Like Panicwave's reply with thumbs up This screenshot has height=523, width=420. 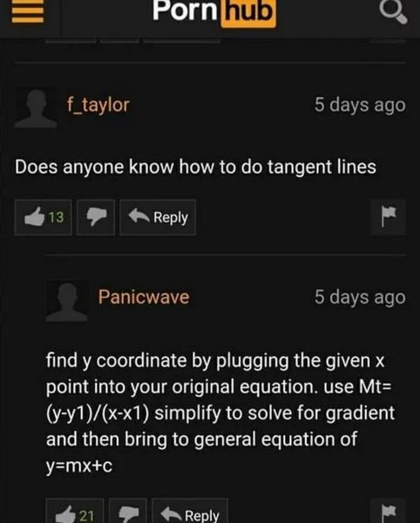click(75, 511)
